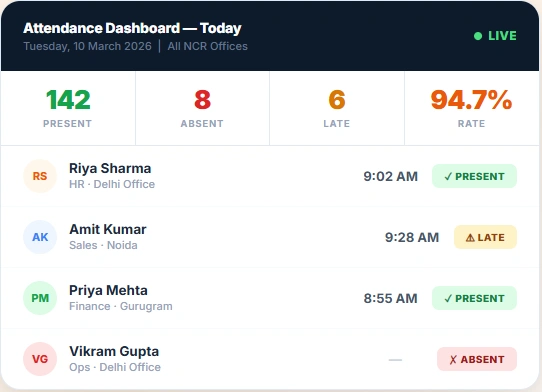Open the 142 PRESENT summary card
This screenshot has height=392, width=542.
pos(68,108)
